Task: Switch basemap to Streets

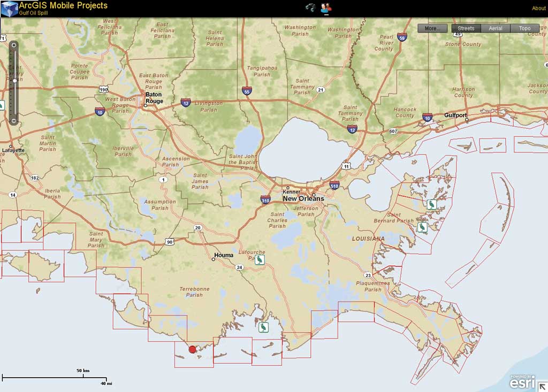Action: (466, 28)
